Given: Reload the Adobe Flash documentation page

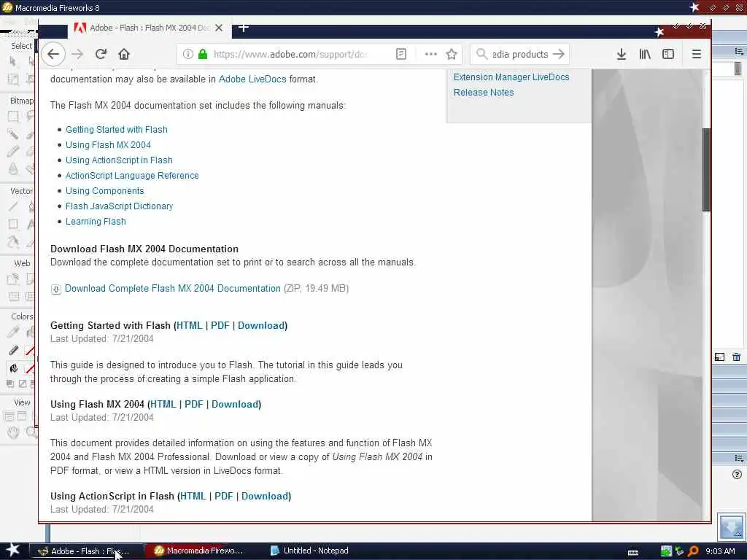Looking at the screenshot, I should [x=101, y=54].
